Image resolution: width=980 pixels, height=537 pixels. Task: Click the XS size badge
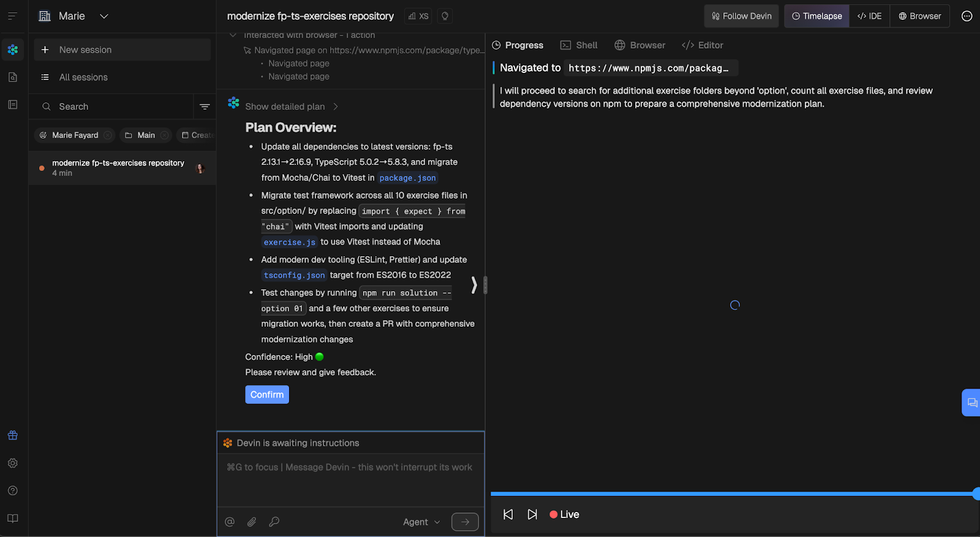[418, 16]
